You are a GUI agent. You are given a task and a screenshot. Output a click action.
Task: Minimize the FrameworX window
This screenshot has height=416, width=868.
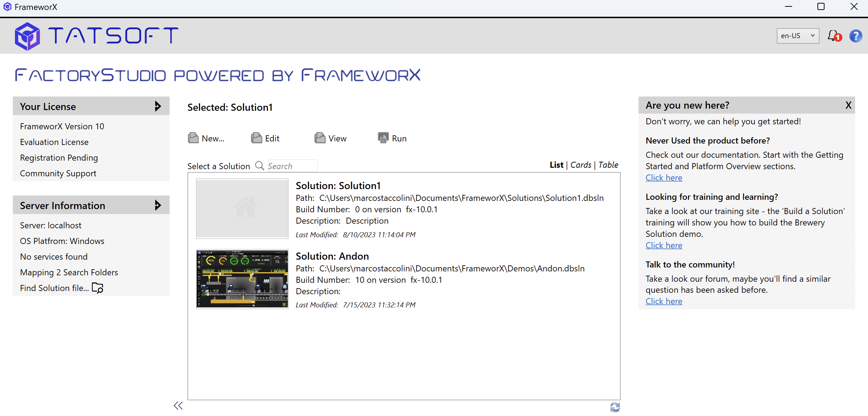tap(789, 7)
